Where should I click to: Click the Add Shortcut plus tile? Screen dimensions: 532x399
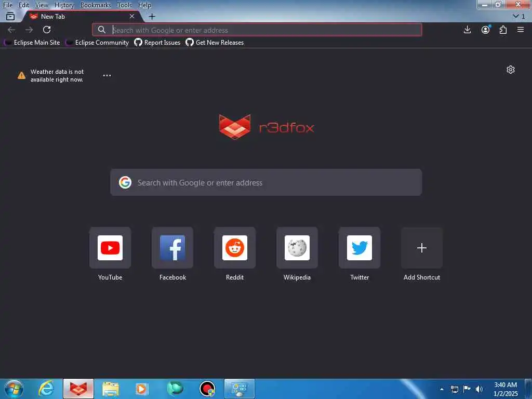click(422, 248)
